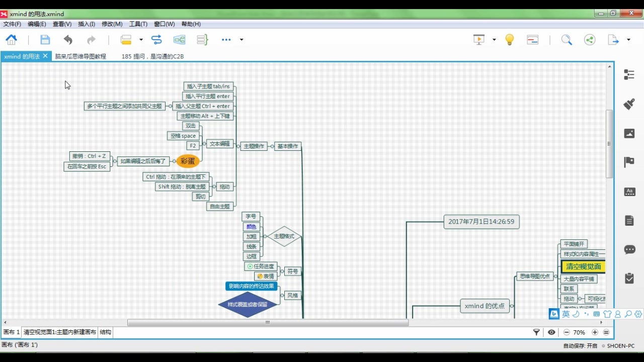Open the Gantt chart view icon

tap(533, 40)
